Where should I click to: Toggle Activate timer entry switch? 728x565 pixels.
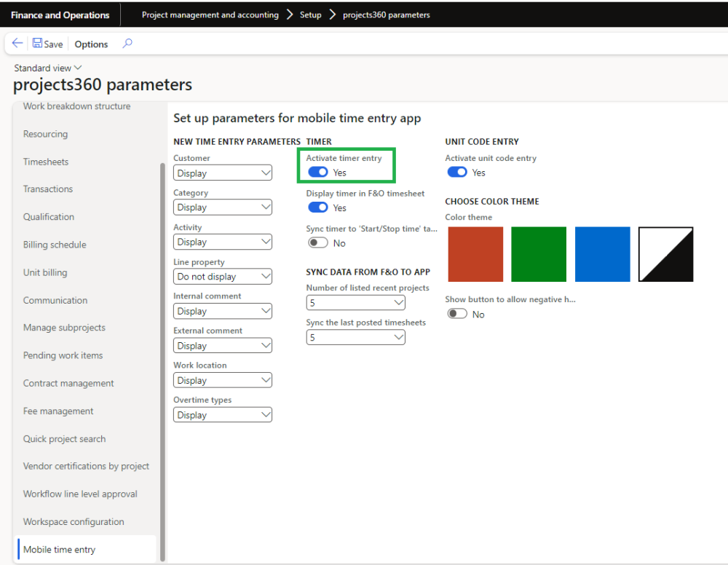(x=318, y=173)
